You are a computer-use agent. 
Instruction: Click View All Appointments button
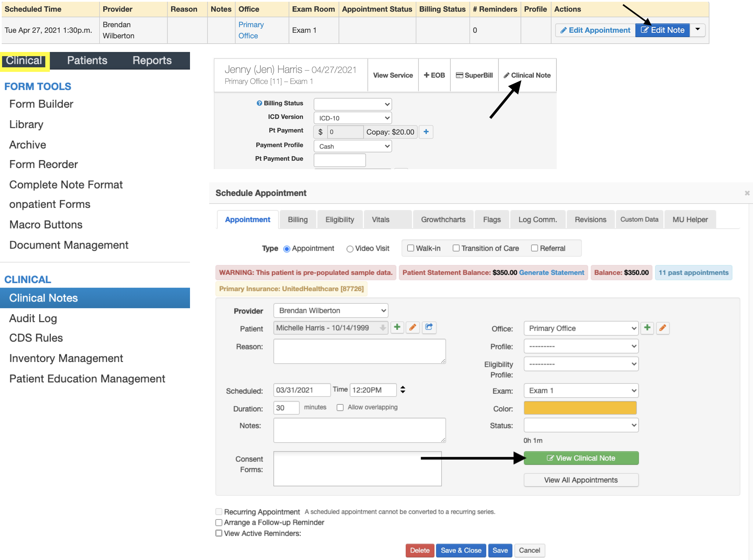[581, 480]
